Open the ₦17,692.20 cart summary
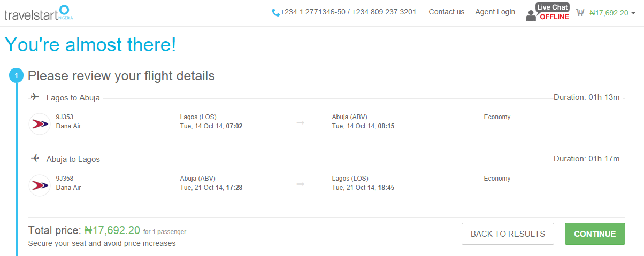The width and height of the screenshot is (644, 256). [x=609, y=13]
